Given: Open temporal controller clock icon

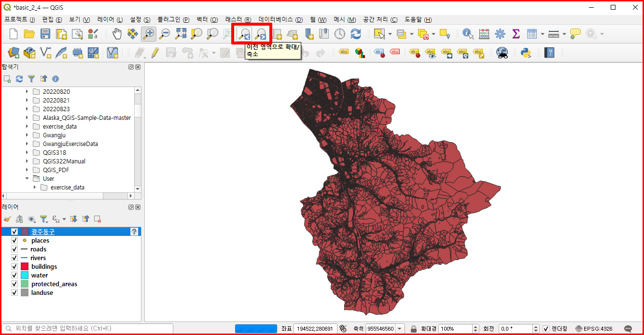Looking at the screenshot, I should 340,34.
